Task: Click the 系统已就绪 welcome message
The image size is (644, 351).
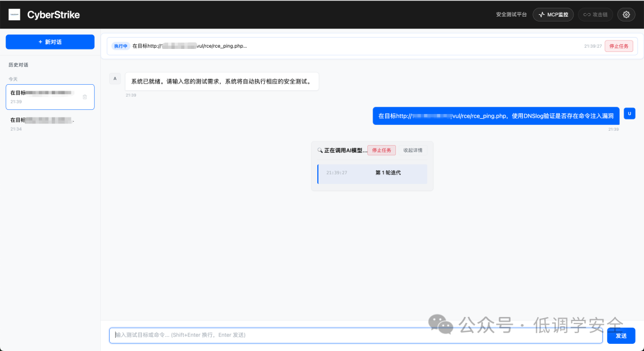Action: pyautogui.click(x=222, y=81)
